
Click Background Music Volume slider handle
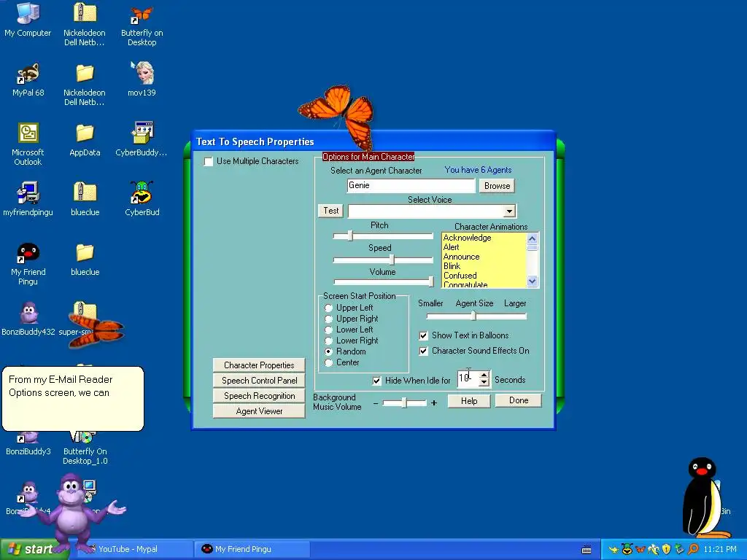point(404,402)
